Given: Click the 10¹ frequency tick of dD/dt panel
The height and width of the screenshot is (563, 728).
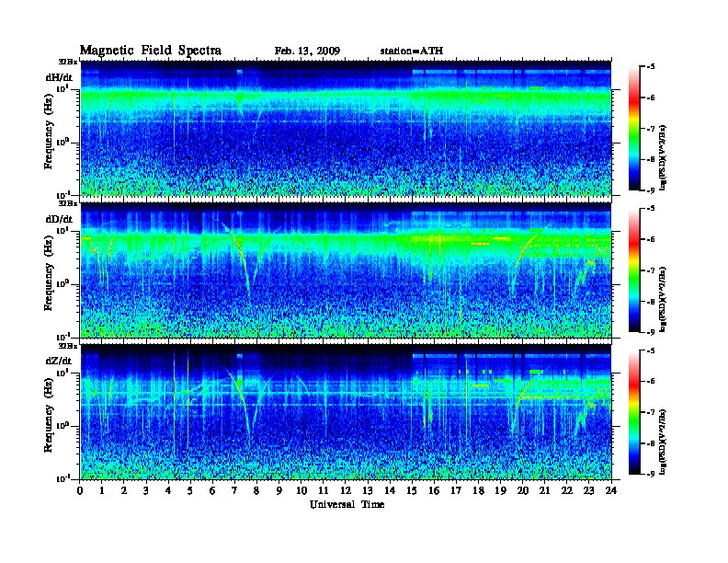Looking at the screenshot, I should (x=63, y=230).
